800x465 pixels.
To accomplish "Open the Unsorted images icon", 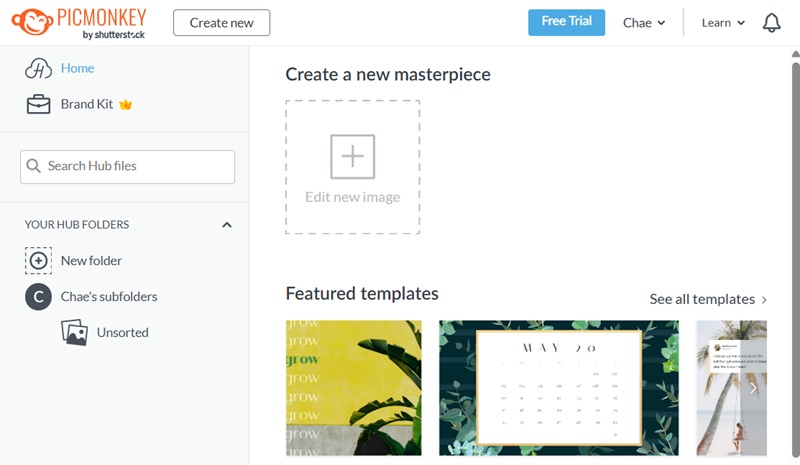I will [x=74, y=333].
